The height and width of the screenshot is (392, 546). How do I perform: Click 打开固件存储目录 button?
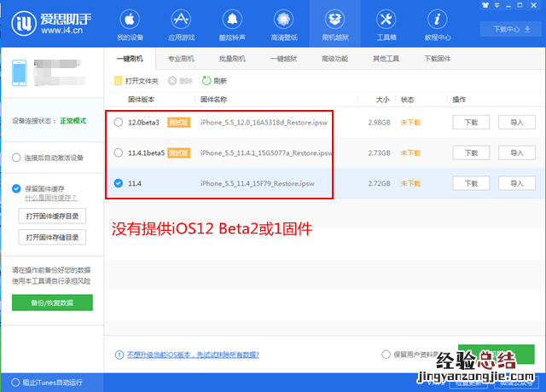[52, 237]
